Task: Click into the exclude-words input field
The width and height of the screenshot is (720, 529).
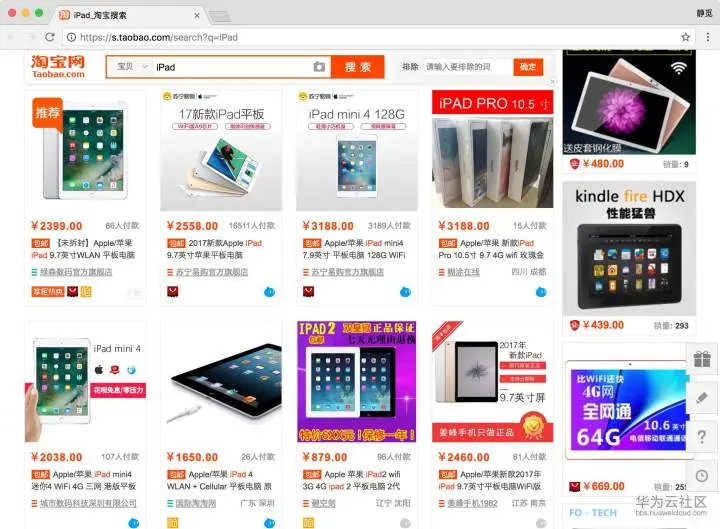Action: 467,67
